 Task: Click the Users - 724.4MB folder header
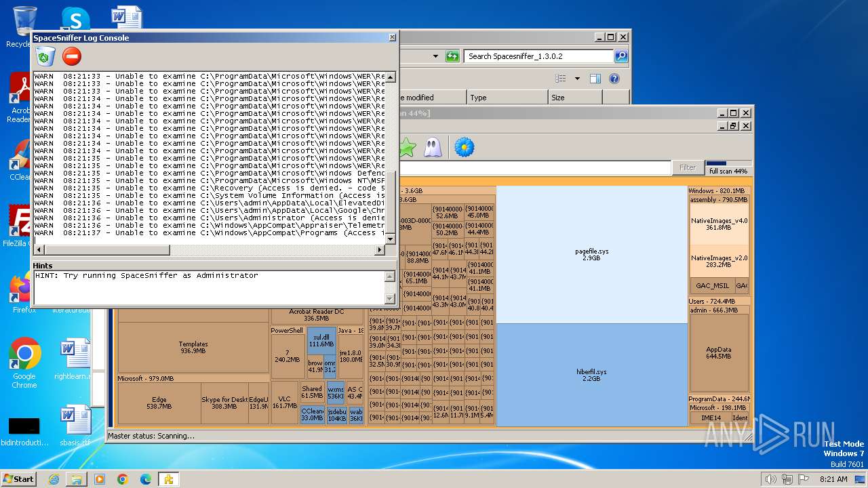pos(719,301)
